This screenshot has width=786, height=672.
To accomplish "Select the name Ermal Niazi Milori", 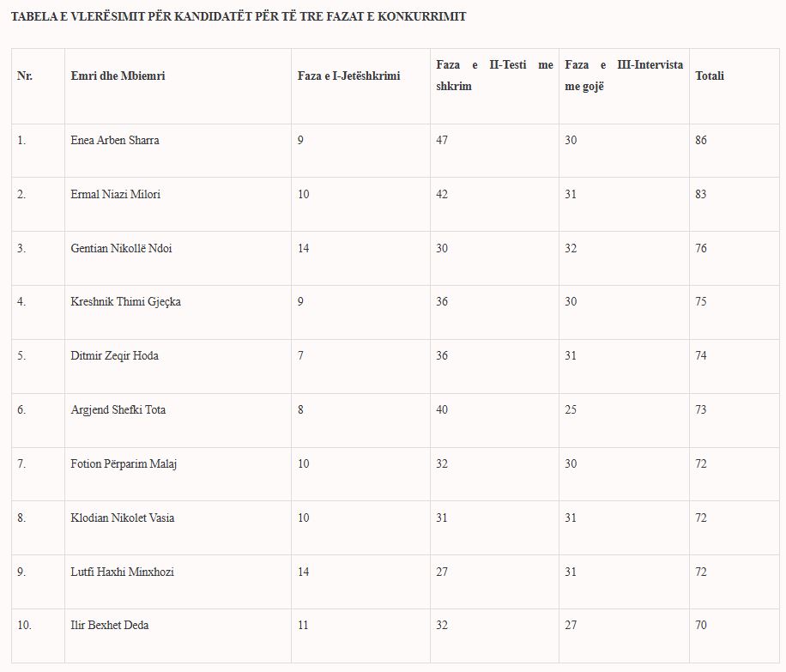I will pos(115,195).
